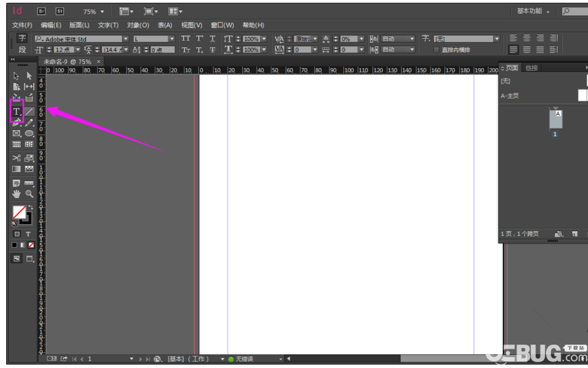Apply Underline formatting

click(213, 39)
